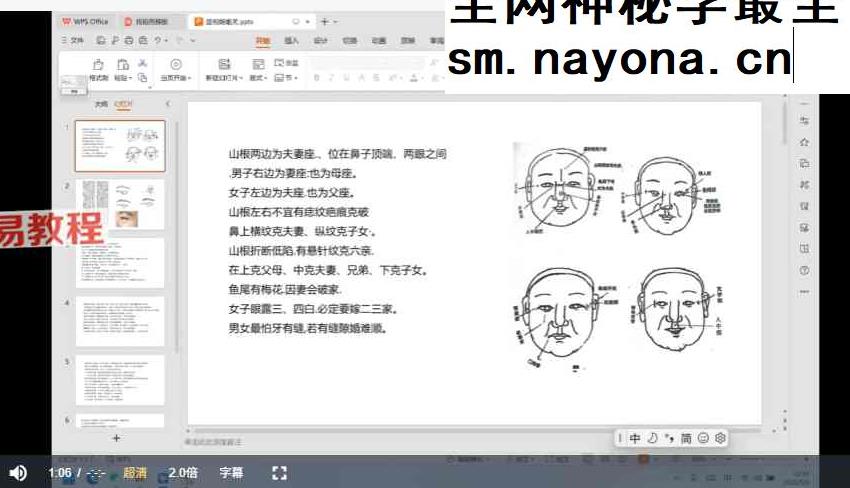This screenshot has height=488, width=850.
Task: Select the 开始 Home ribbon tab
Action: point(263,41)
